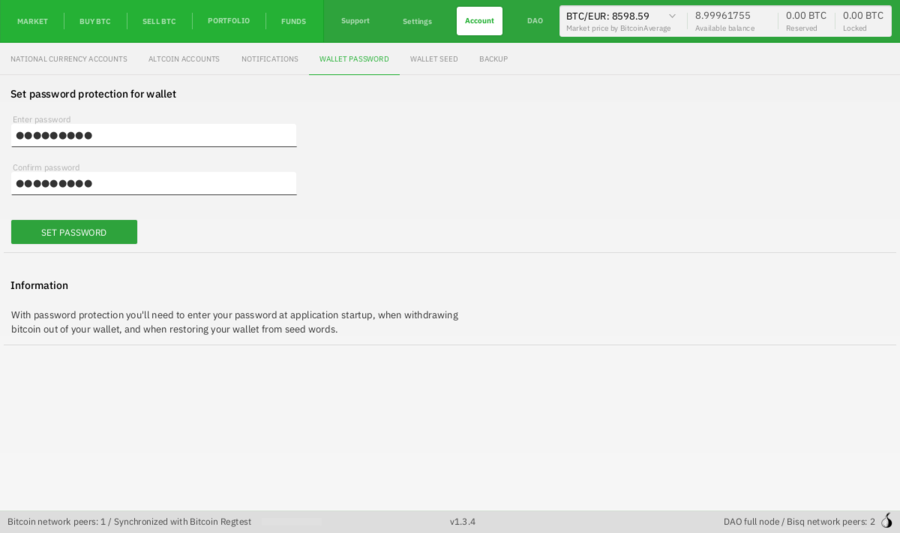Navigate to Portfolio
This screenshot has height=533, width=900.
pyautogui.click(x=229, y=21)
